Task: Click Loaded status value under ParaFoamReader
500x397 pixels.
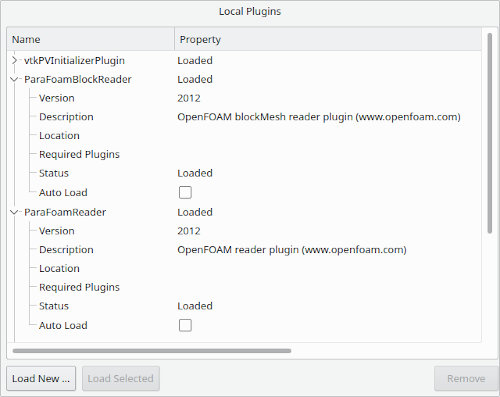Action: point(195,306)
